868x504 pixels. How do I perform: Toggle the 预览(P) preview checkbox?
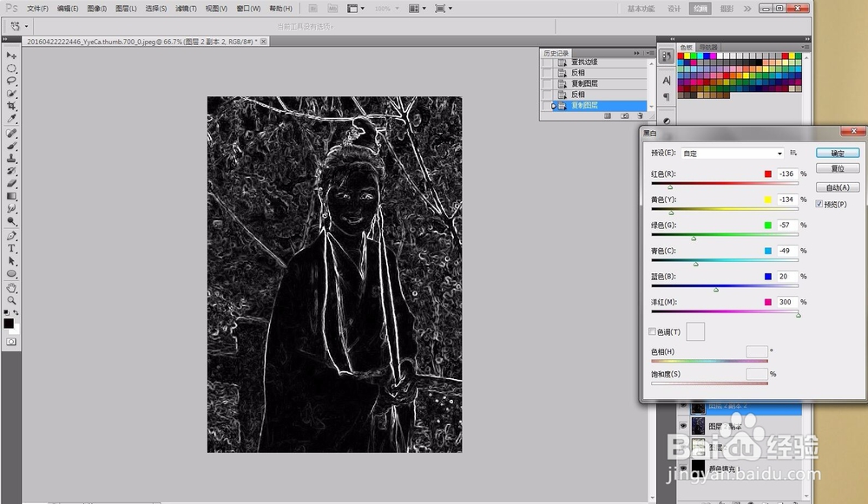click(x=819, y=204)
